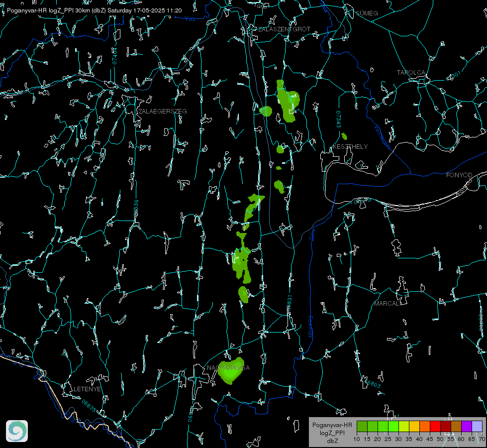
Task: Pick the bright green 25–30 dBZ swatch
Action: coord(393,426)
